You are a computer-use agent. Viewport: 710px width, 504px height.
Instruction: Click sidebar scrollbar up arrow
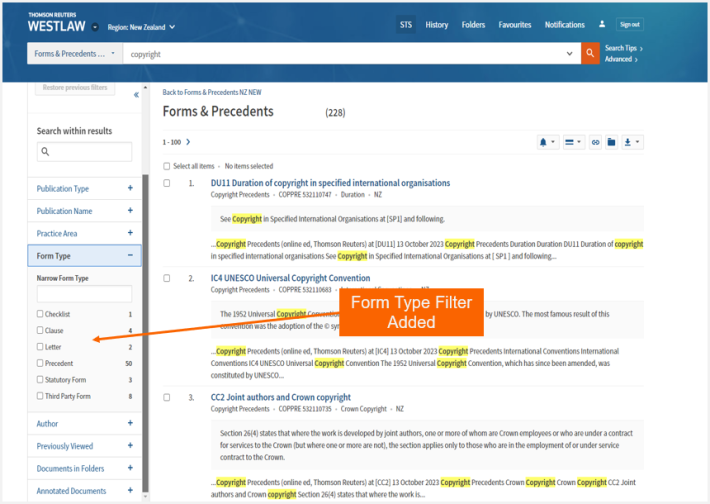pos(145,87)
